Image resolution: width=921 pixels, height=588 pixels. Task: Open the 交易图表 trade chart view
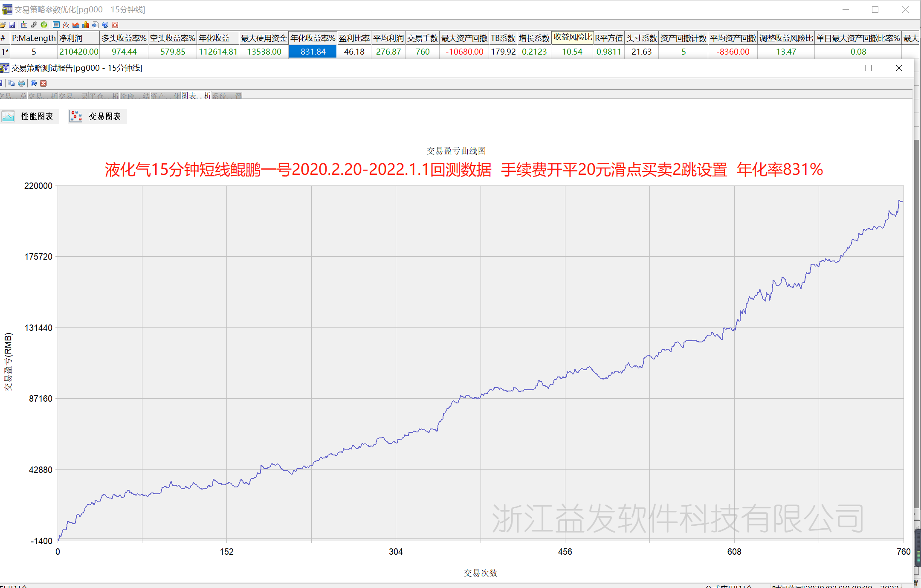pyautogui.click(x=98, y=116)
